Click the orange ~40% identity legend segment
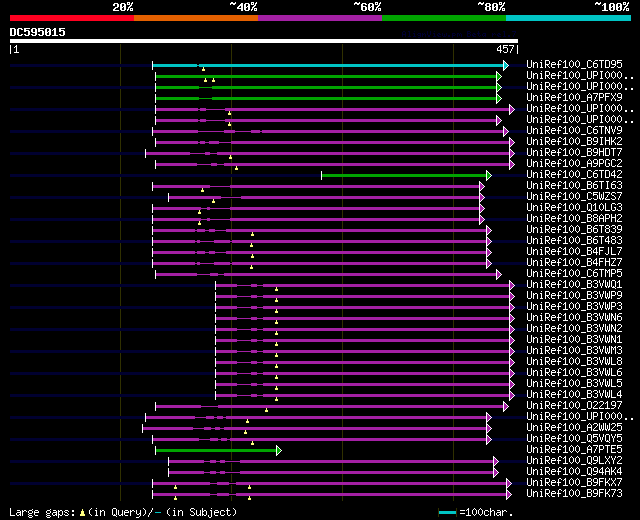640x520 pixels. pos(196,18)
